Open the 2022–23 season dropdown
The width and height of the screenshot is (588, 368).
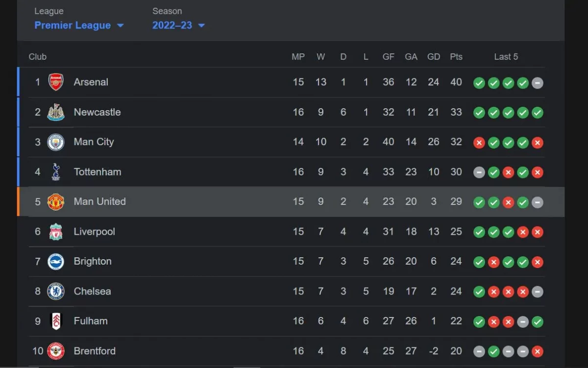(178, 25)
